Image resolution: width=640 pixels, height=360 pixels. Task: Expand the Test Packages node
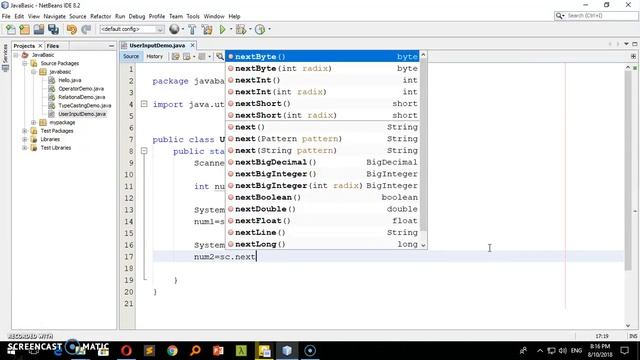click(x=25, y=131)
